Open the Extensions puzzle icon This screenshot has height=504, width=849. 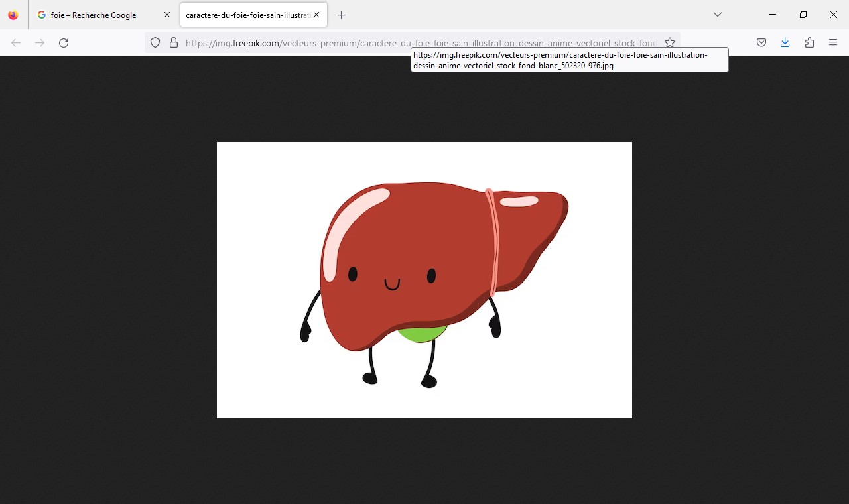[x=809, y=43]
